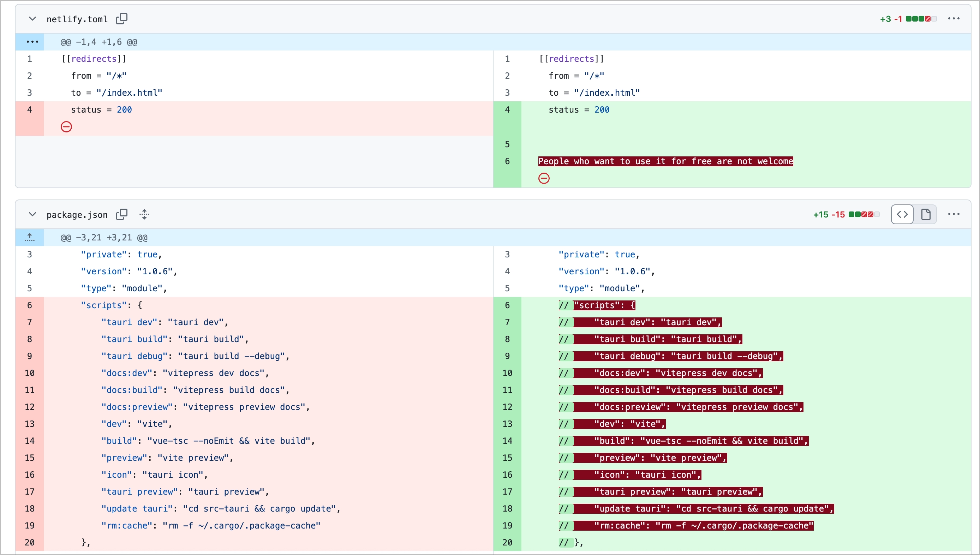Screen dimensions: 980x555
Task: Select hunk header "@@ -1,4 +1,6 @@"
Action: (99, 42)
